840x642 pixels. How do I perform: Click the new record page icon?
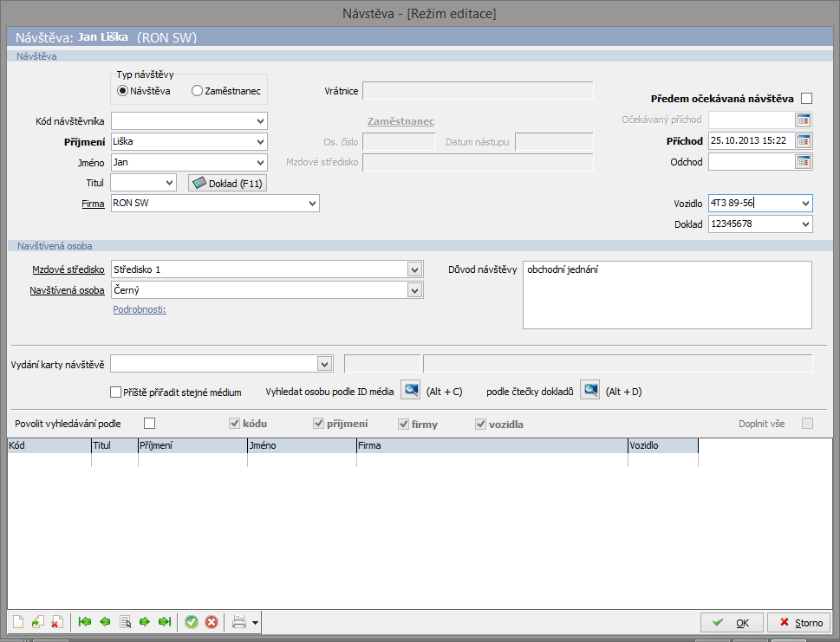point(18,622)
